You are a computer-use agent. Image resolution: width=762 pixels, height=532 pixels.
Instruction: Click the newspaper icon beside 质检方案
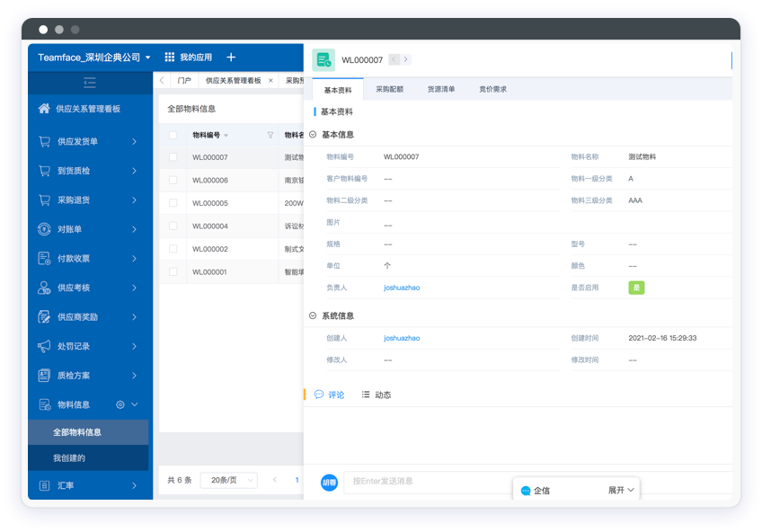44,375
